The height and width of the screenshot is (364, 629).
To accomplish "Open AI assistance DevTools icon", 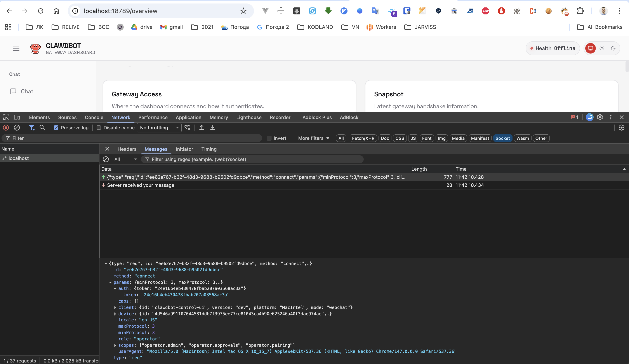I will click(x=590, y=117).
